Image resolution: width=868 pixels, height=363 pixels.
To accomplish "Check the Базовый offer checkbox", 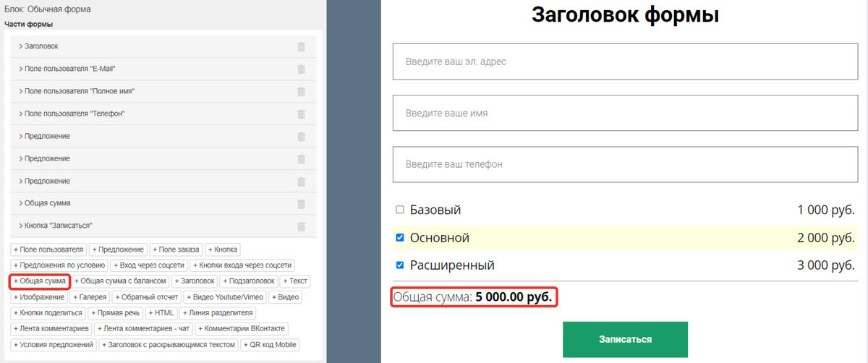I will 400,210.
